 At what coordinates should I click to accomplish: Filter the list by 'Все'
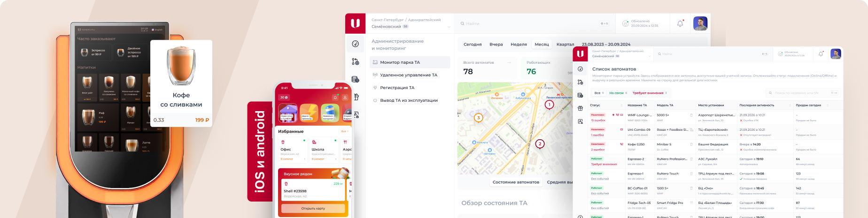tap(599, 93)
